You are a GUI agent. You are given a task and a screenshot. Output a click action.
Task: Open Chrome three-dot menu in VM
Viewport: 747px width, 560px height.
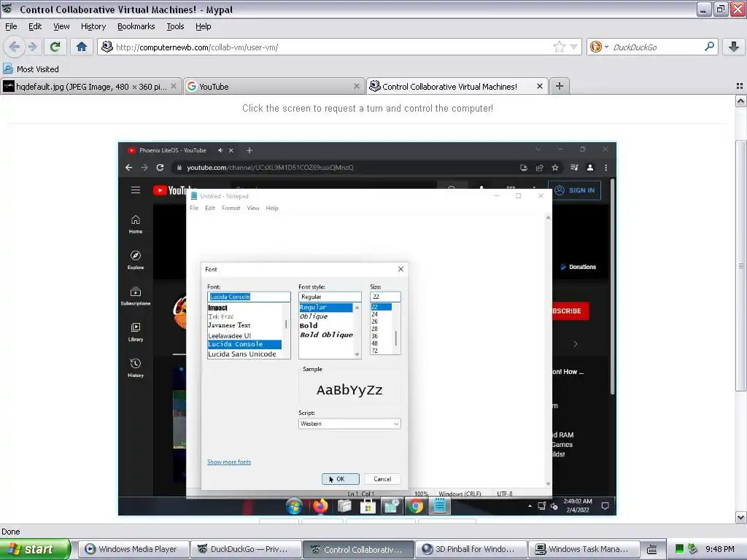tap(606, 168)
